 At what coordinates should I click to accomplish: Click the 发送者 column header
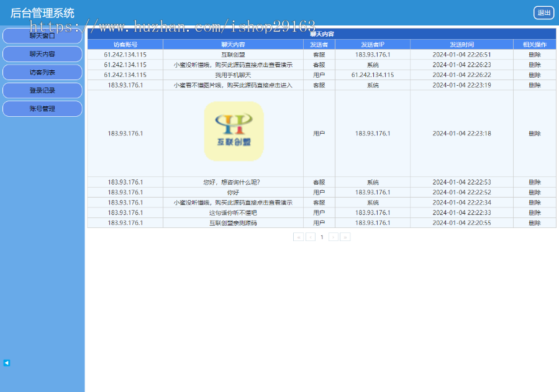point(319,45)
